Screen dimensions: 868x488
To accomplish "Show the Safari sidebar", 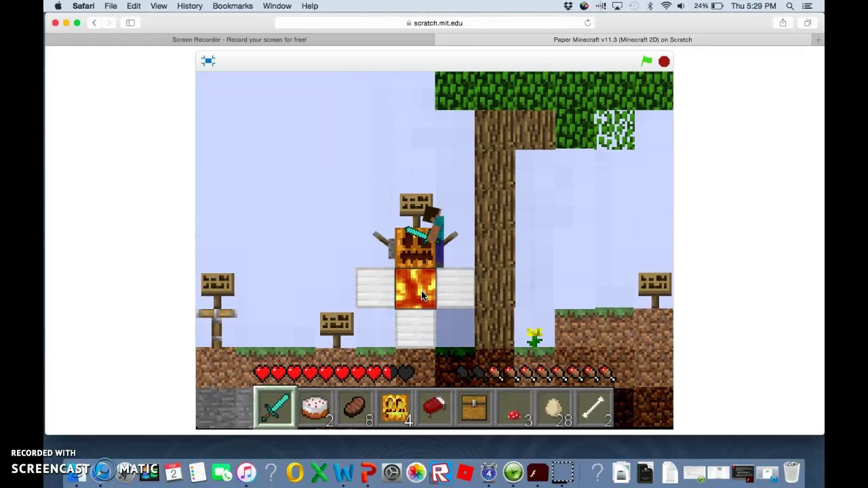I will [x=130, y=23].
